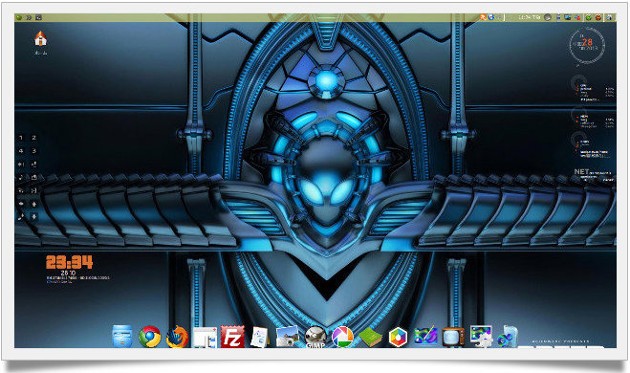Screen dimensions: 630x373
Task: Open the first blue folder dock icon
Action: tap(122, 336)
